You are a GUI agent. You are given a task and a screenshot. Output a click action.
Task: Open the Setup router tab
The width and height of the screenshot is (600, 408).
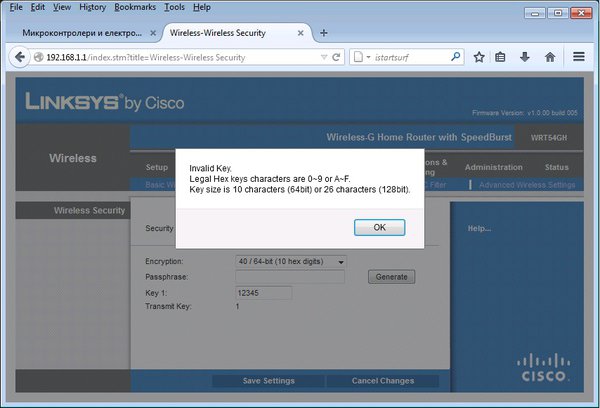click(x=157, y=167)
